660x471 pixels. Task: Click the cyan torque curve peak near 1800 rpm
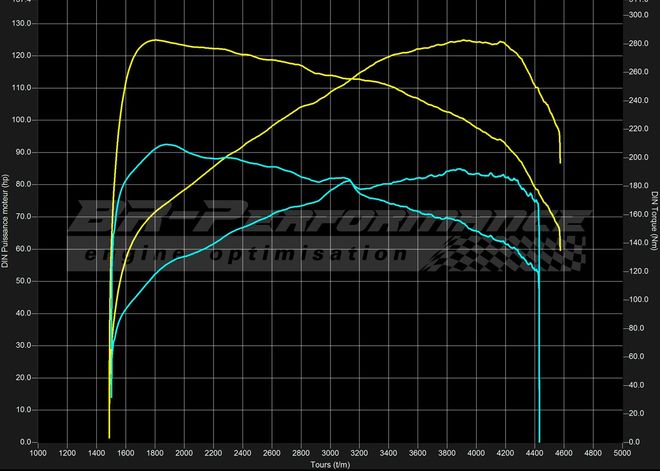pyautogui.click(x=166, y=144)
